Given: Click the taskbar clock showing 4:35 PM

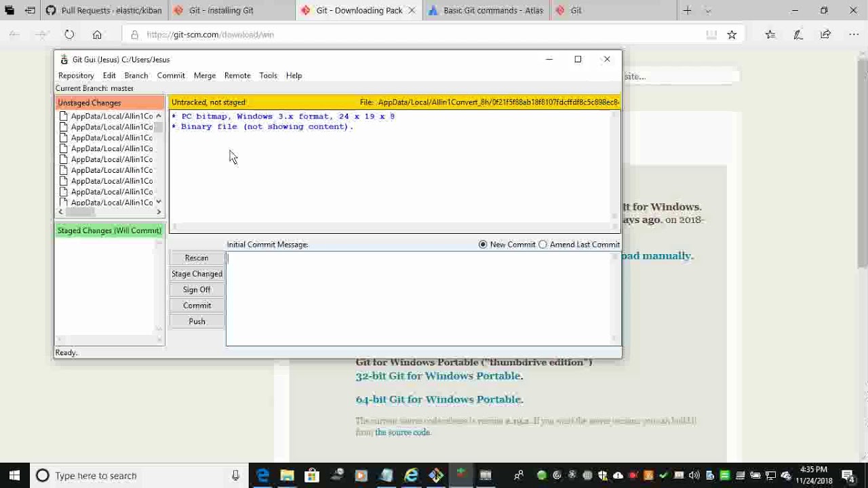Looking at the screenshot, I should [813, 476].
